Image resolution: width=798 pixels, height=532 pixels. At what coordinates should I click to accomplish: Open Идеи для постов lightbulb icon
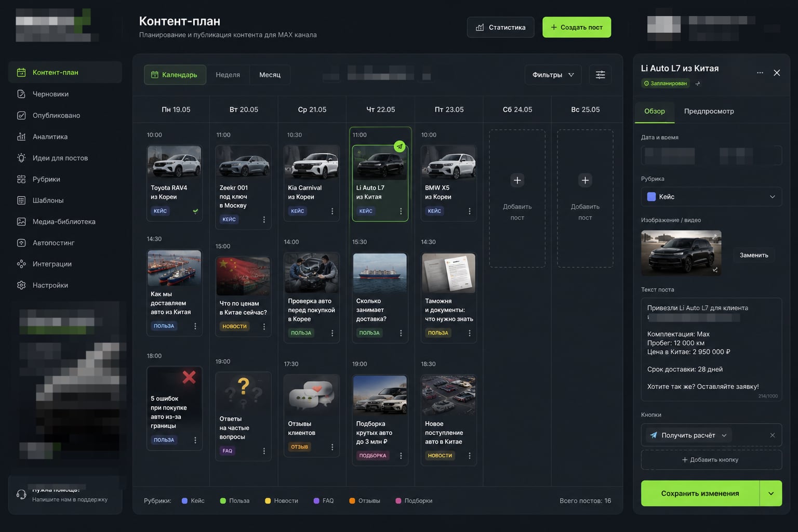coord(21,158)
